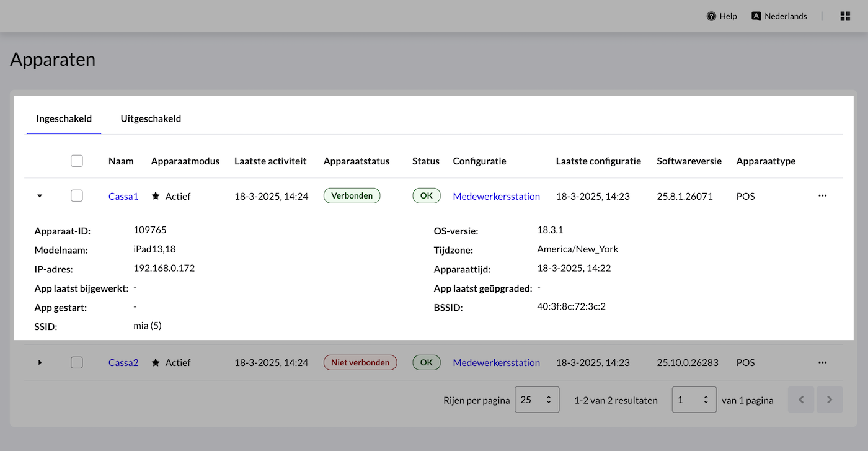Go to previous page arrow
Viewport: 868px width, 451px height.
click(x=801, y=400)
